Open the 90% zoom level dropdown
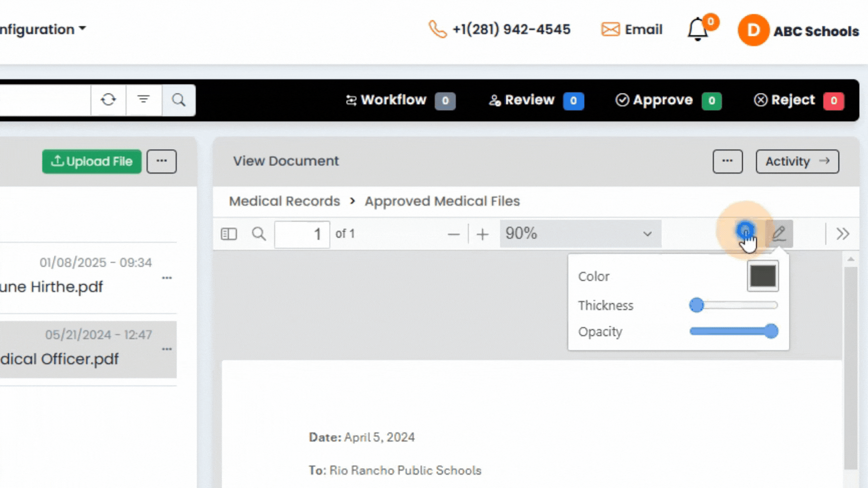868x488 pixels. coord(580,234)
